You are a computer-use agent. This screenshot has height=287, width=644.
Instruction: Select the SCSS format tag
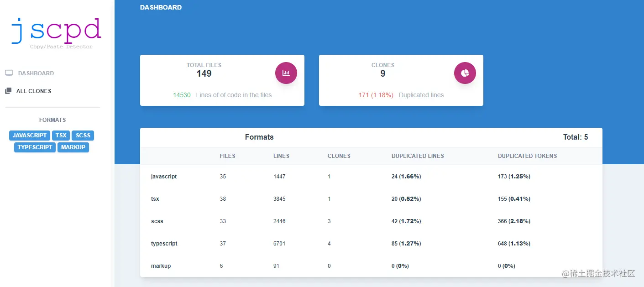(x=83, y=136)
